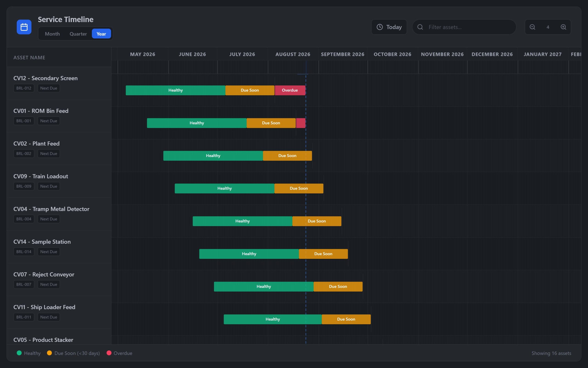Click CV01 ROM Bin Feed red overdue segment
Screen dimensions: 588x368
click(301, 123)
